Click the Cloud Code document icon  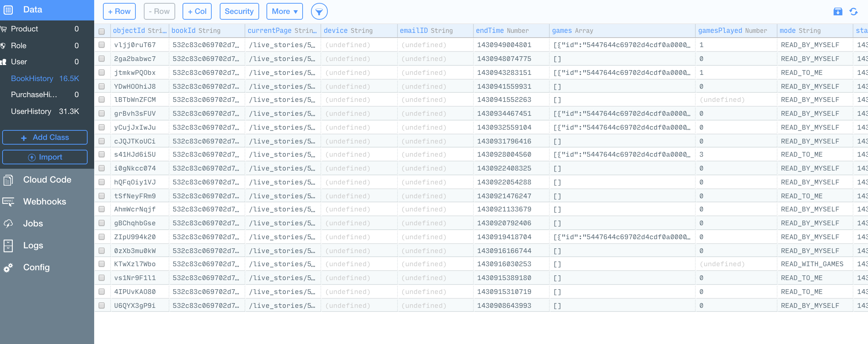click(x=8, y=180)
